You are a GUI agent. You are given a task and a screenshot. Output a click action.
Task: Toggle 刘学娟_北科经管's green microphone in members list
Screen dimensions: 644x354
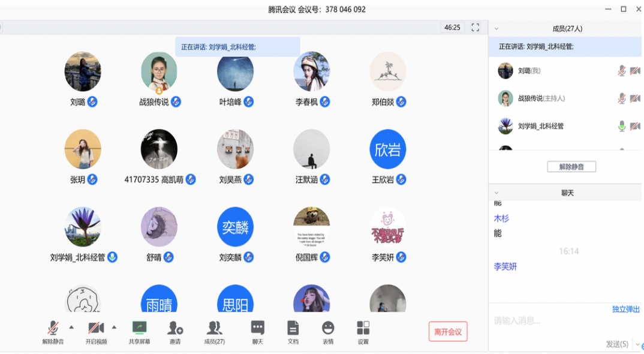click(621, 126)
